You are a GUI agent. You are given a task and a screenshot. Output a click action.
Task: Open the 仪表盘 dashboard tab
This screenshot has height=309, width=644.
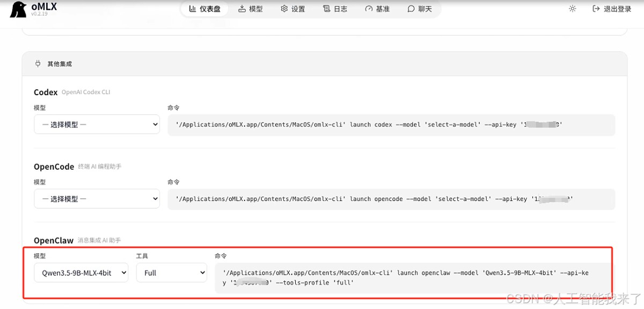click(x=204, y=9)
